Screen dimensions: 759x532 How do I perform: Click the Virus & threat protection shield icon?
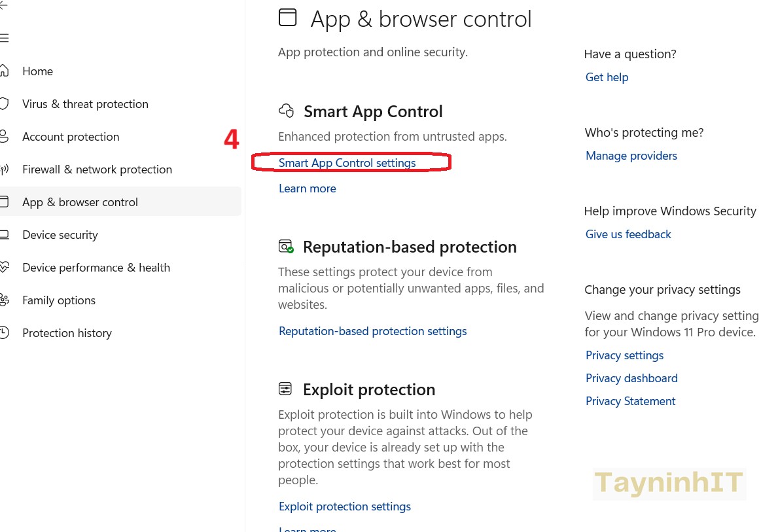point(5,103)
